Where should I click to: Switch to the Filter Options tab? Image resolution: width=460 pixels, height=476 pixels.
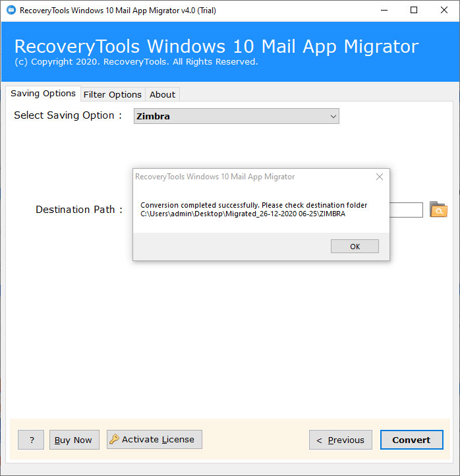pos(113,94)
